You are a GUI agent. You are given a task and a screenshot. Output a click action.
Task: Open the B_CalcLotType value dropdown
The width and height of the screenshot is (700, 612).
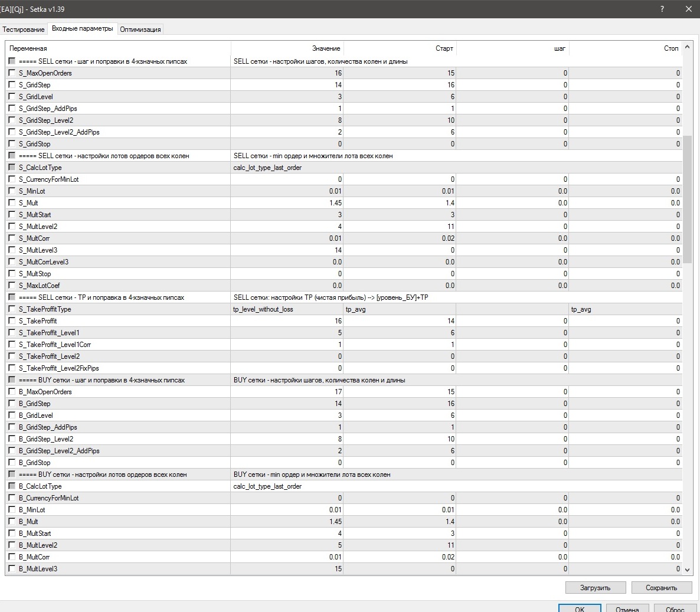[x=456, y=486]
